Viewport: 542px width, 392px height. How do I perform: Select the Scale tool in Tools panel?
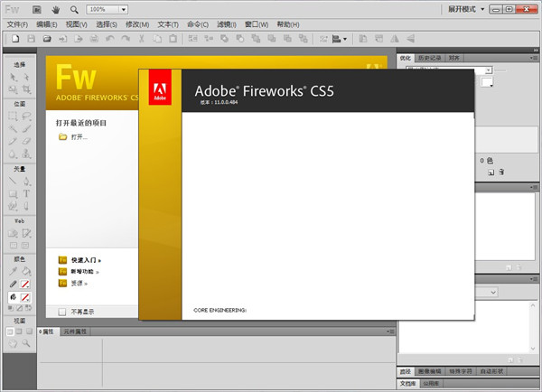14,89
